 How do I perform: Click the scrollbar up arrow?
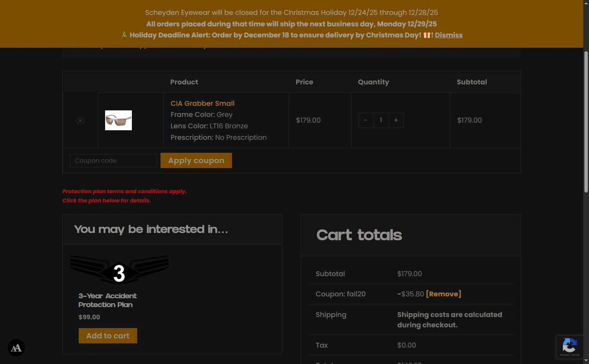(586, 3)
